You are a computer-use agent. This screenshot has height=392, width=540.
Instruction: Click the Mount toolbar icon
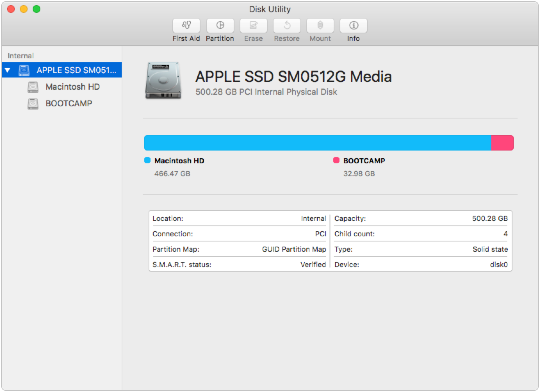point(320,26)
